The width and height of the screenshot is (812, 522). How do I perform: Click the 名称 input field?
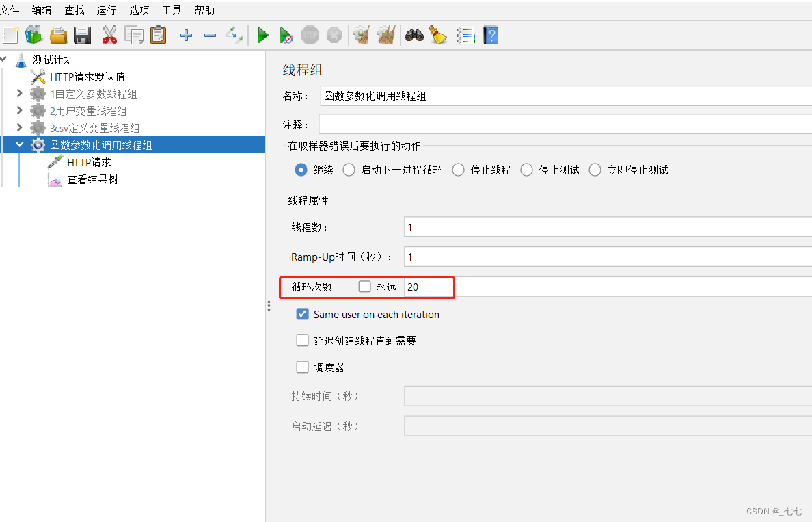tap(566, 96)
